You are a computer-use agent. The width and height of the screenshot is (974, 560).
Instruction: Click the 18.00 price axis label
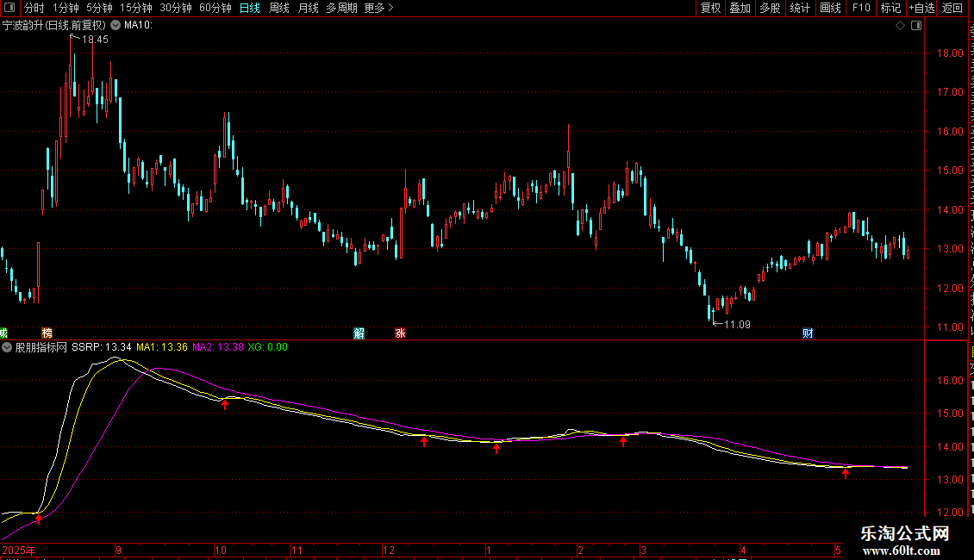tap(951, 53)
